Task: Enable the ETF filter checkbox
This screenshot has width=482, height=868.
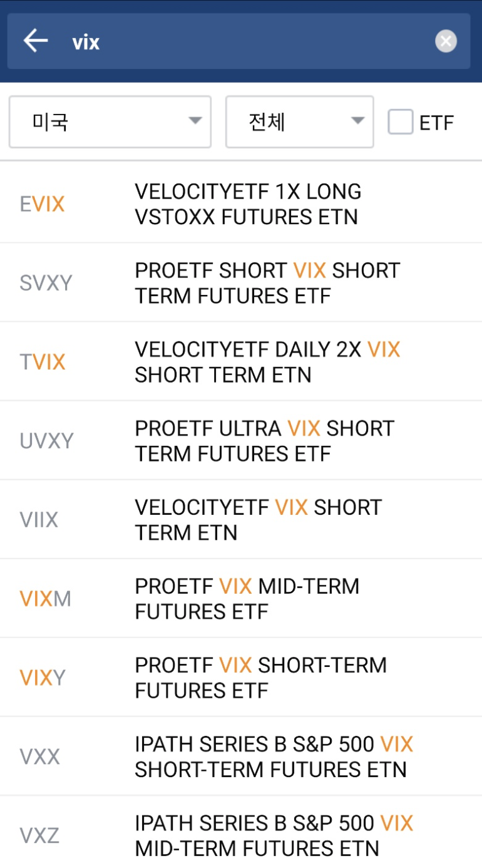Action: (x=401, y=122)
